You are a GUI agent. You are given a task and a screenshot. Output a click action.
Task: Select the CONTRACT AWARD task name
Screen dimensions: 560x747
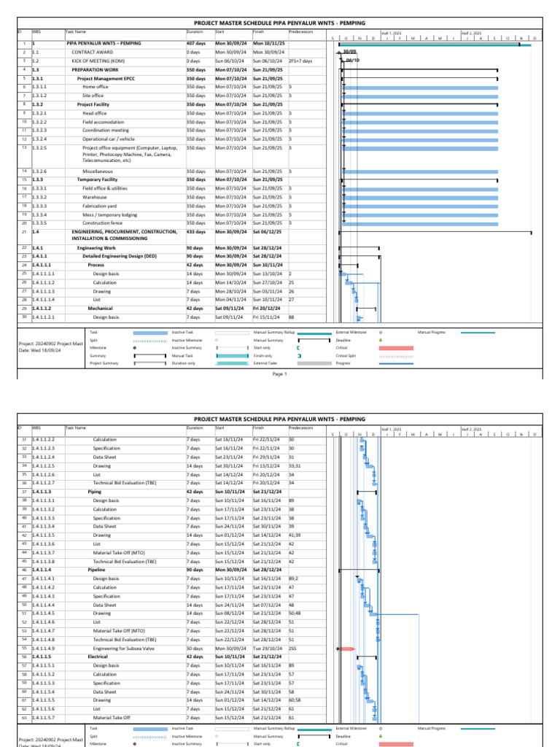pos(93,53)
